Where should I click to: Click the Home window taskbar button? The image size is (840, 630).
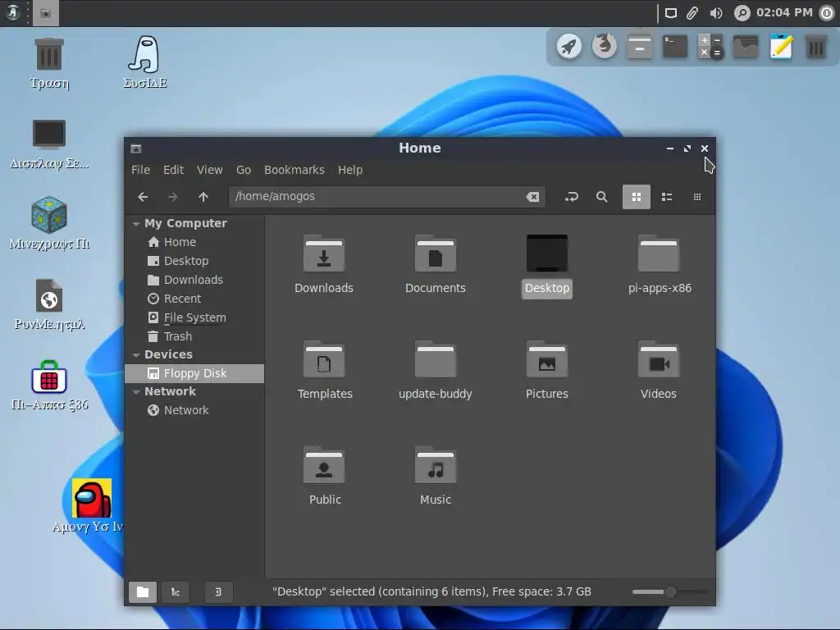click(x=46, y=13)
